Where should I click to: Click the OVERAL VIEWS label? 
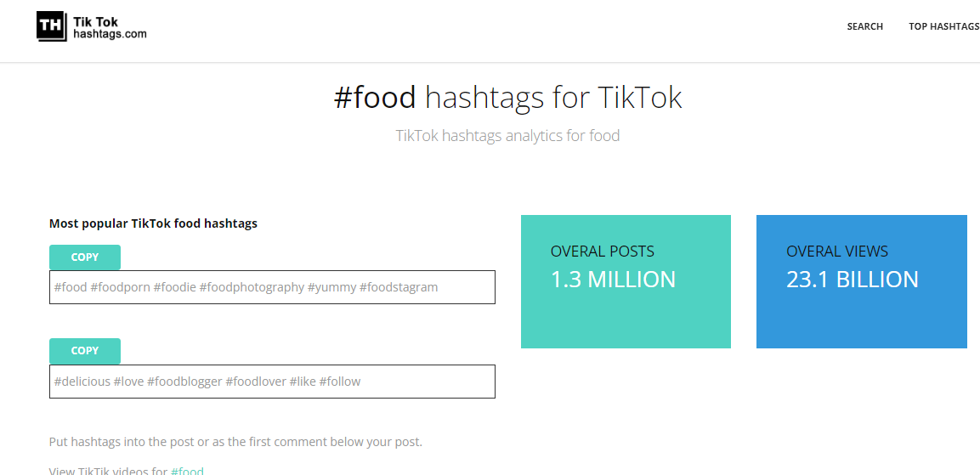pyautogui.click(x=837, y=252)
